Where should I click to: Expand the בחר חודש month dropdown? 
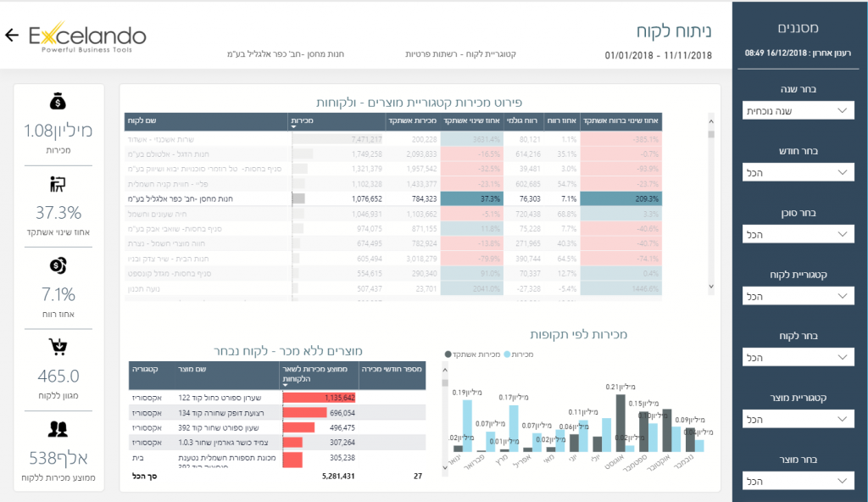coord(797,172)
